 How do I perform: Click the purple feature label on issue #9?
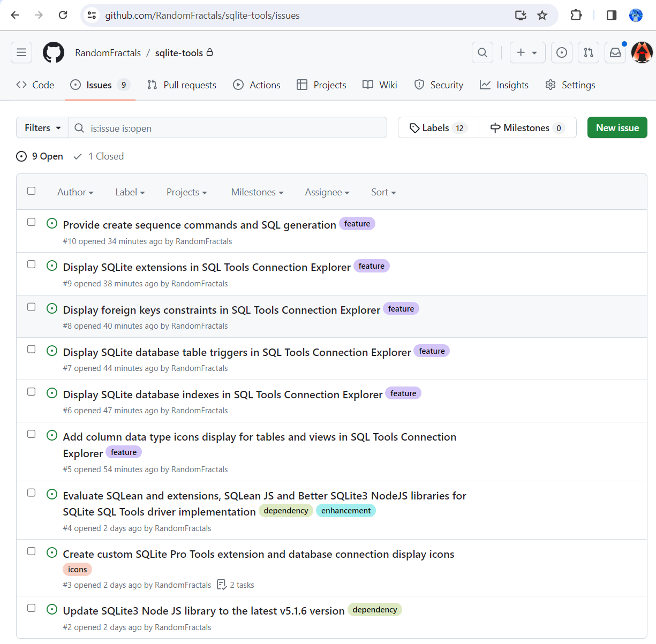pos(372,266)
